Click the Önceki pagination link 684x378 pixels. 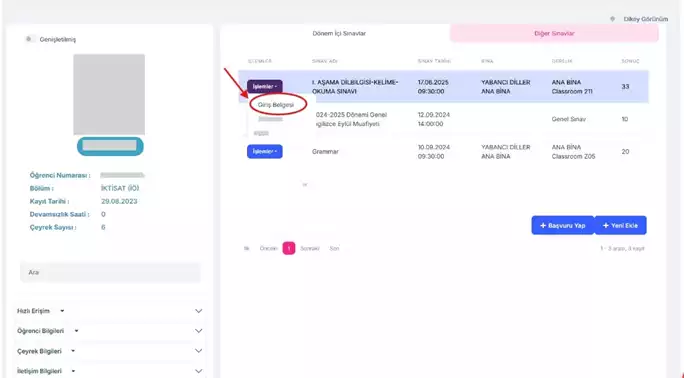coord(269,249)
